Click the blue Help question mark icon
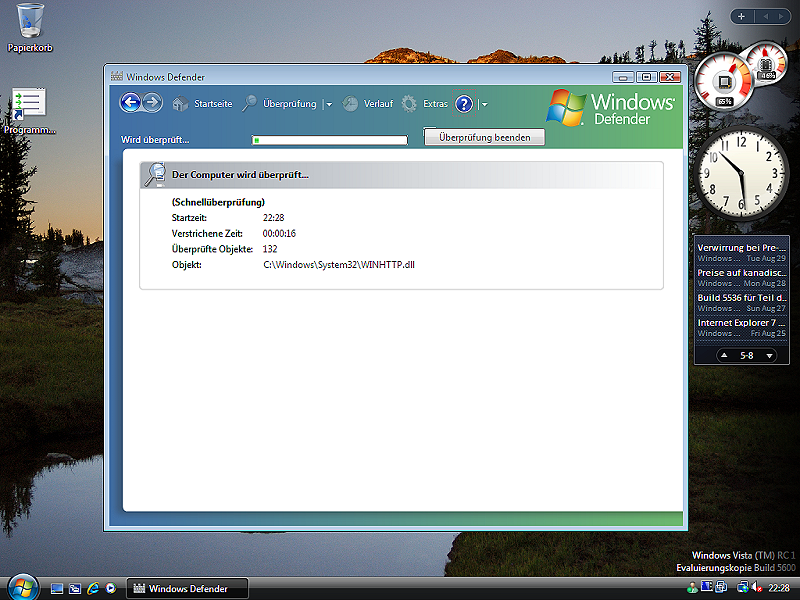 (464, 104)
